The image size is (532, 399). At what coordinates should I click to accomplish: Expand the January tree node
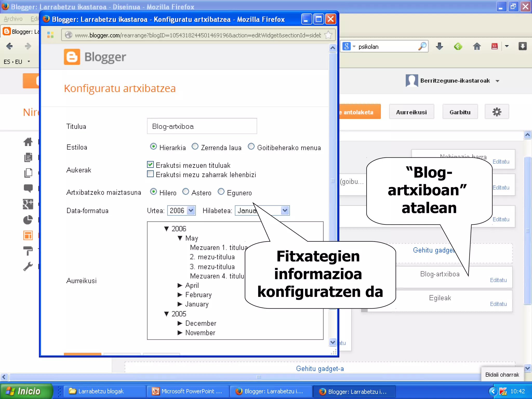click(180, 304)
